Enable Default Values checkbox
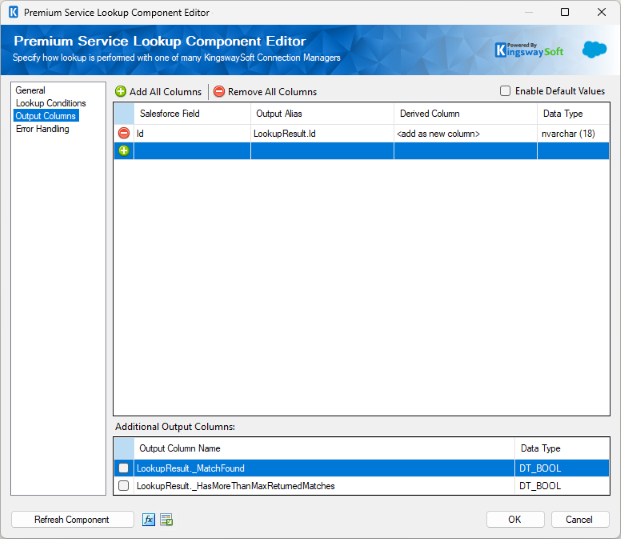Image resolution: width=621 pixels, height=539 pixels. point(505,91)
